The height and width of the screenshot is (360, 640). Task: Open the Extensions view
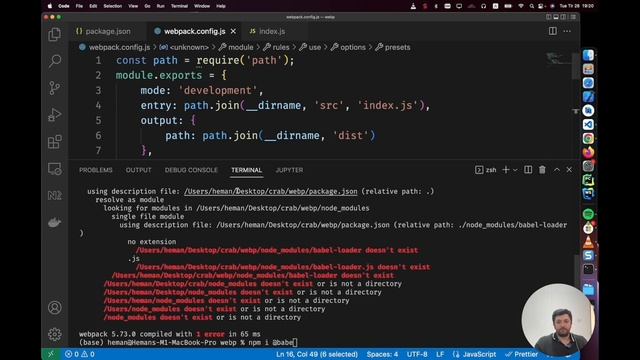(55, 142)
